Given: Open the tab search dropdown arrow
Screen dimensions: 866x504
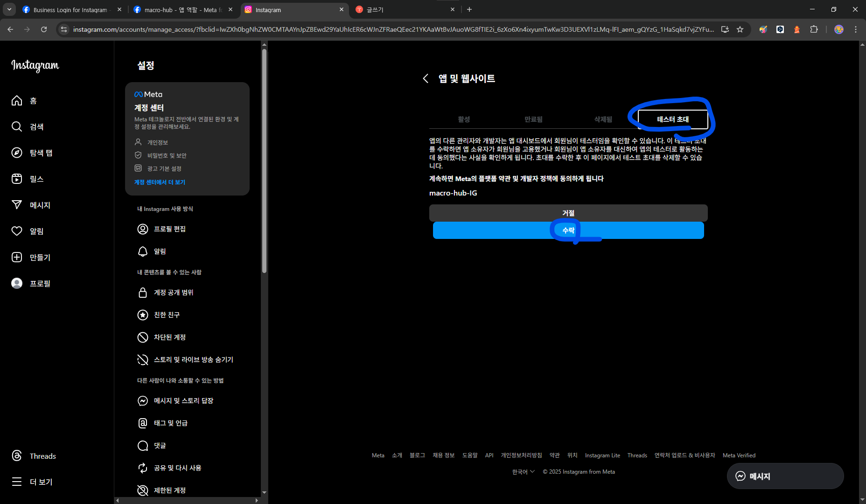Looking at the screenshot, I should pos(9,9).
